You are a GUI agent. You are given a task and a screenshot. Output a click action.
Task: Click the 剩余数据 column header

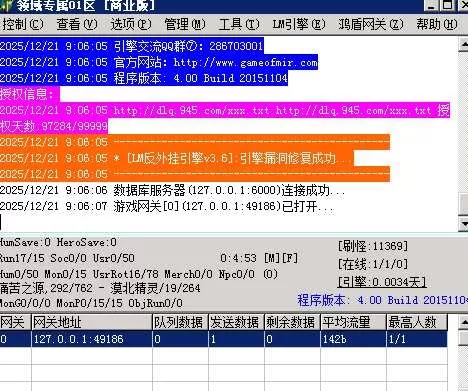pos(292,322)
